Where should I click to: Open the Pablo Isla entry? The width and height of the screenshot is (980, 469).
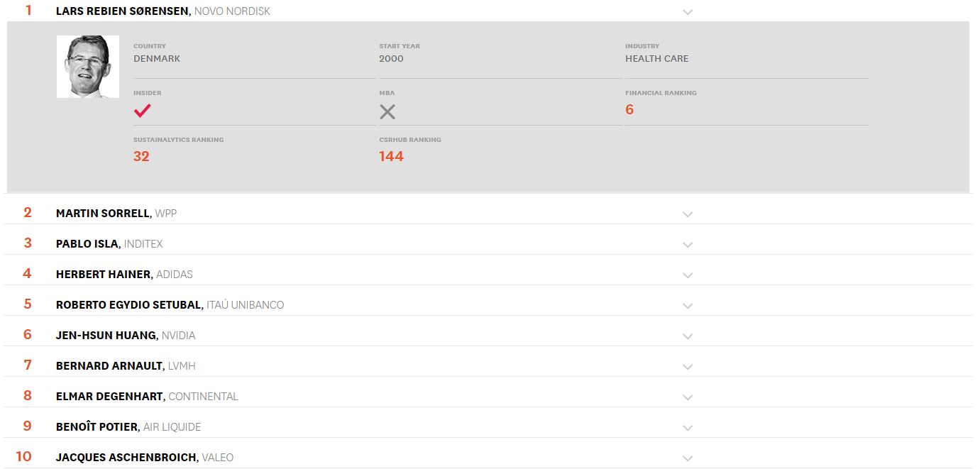click(x=87, y=243)
